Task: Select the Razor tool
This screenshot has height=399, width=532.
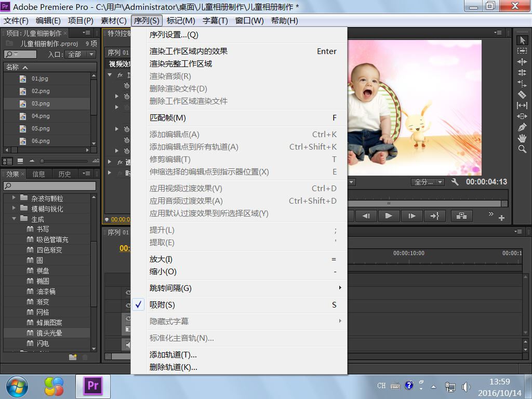Action: pyautogui.click(x=522, y=95)
